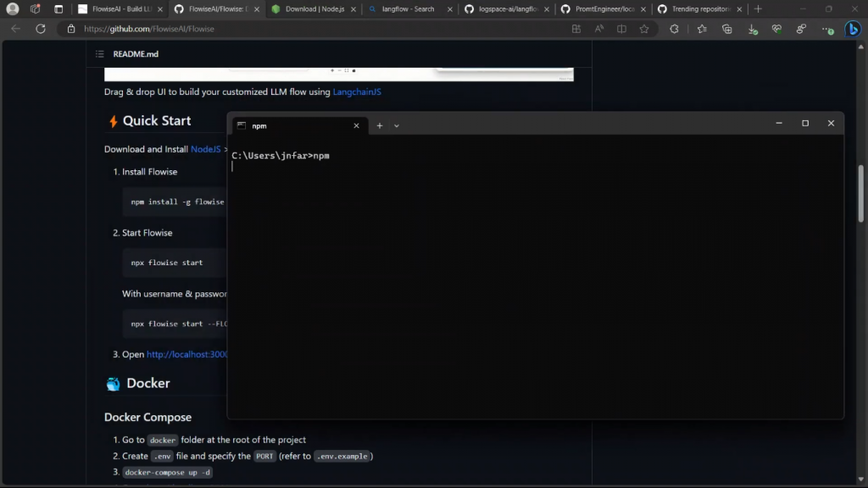Click the Quick Start heading

157,120
